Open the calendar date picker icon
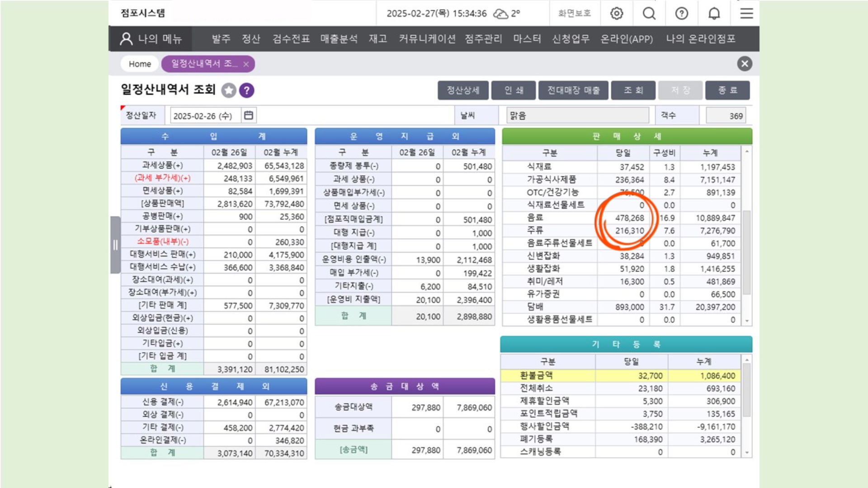 (249, 116)
